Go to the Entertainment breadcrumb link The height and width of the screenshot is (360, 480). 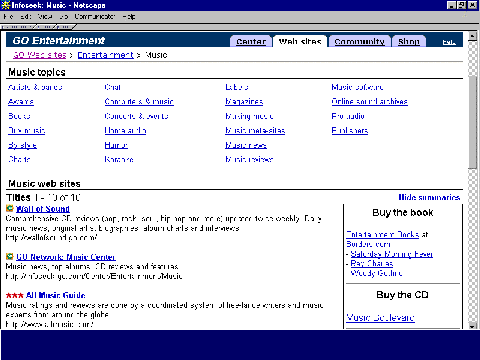(x=105, y=55)
